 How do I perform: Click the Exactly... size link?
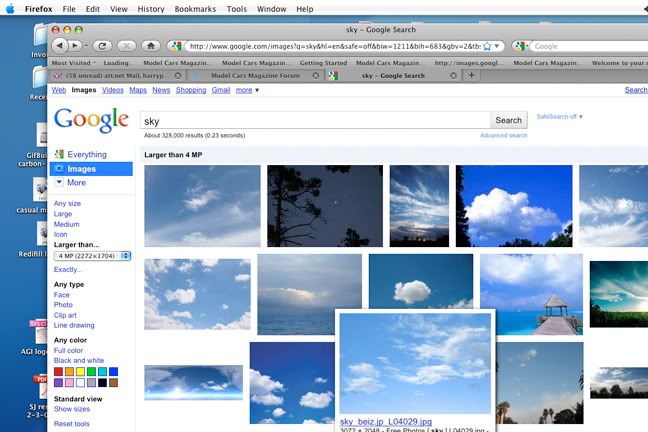(x=68, y=270)
